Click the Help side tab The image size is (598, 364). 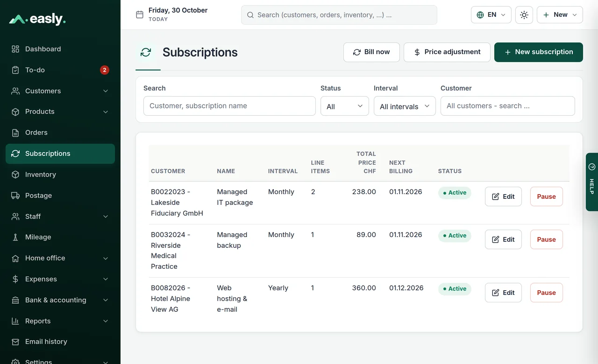[592, 182]
